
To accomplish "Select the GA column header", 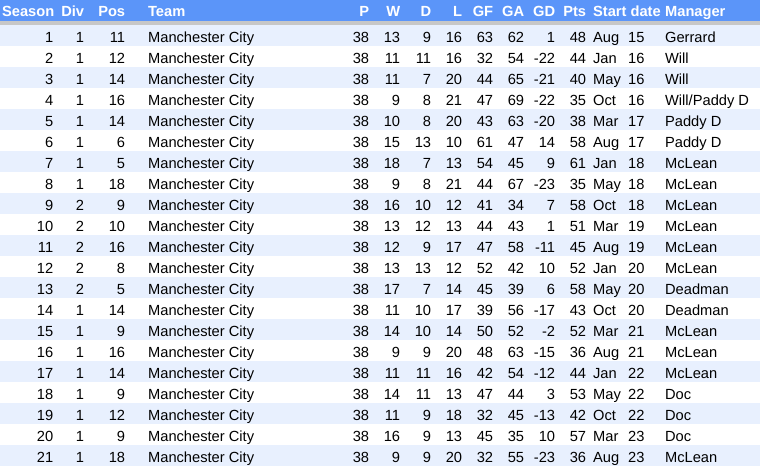I will (513, 11).
